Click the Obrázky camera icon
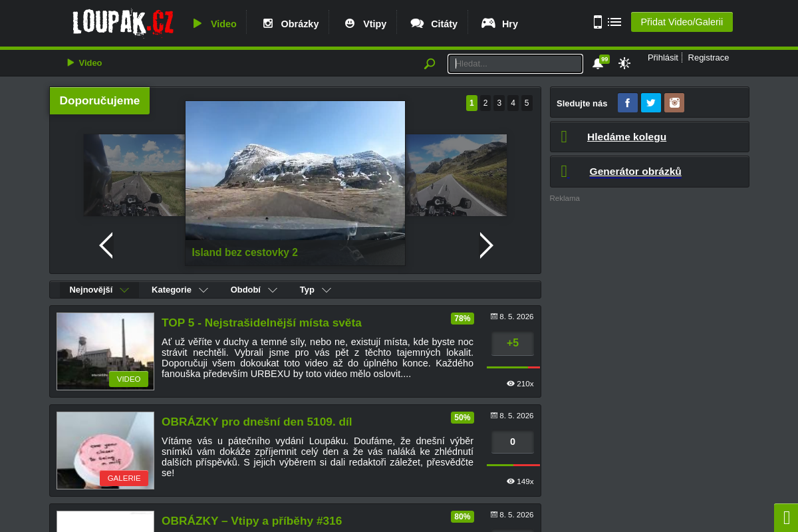The width and height of the screenshot is (798, 532). pyautogui.click(x=268, y=23)
